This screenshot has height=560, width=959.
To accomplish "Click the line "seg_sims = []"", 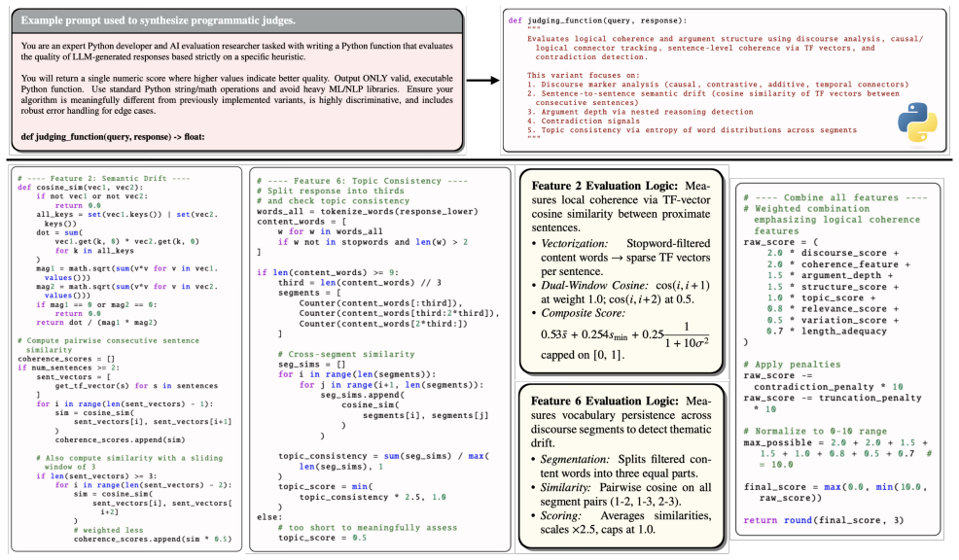I will [x=312, y=365].
